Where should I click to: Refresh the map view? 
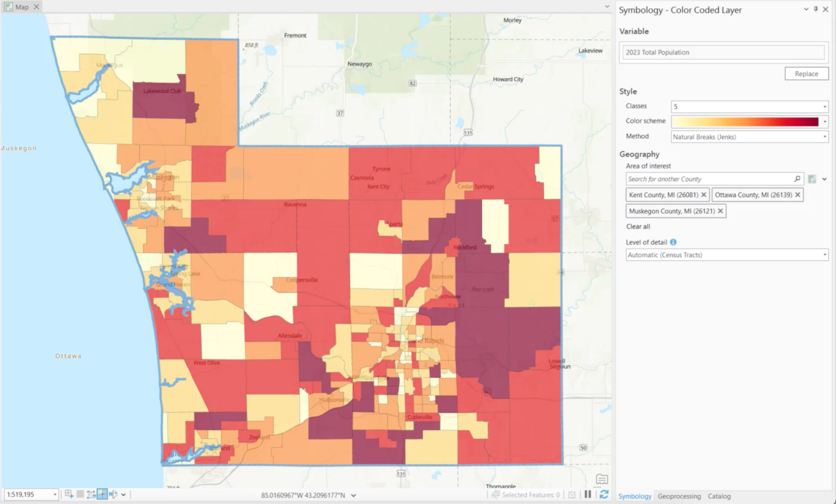pyautogui.click(x=603, y=495)
